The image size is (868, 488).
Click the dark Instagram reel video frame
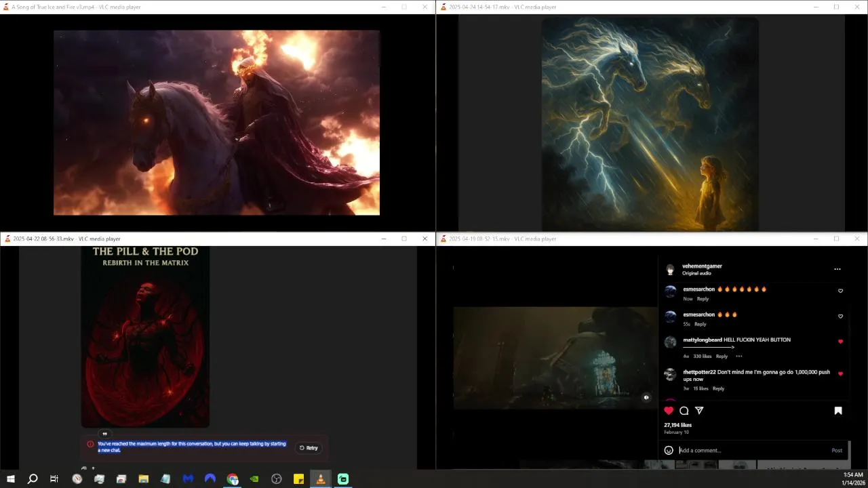click(x=555, y=358)
